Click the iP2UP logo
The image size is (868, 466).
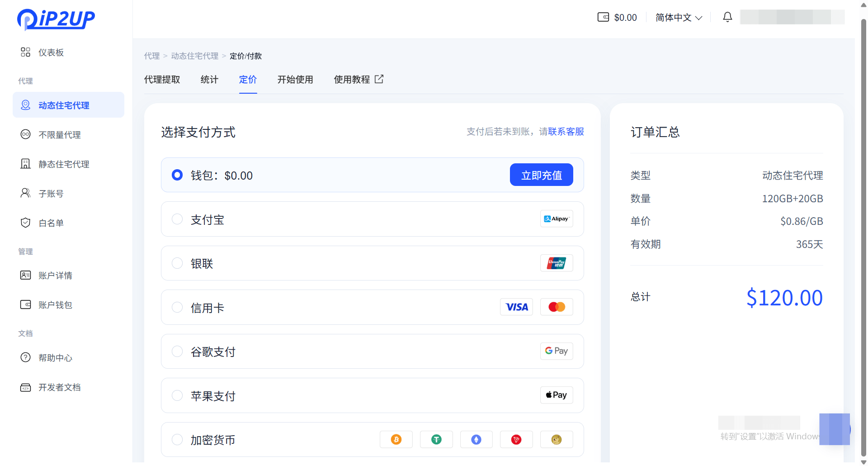[56, 19]
